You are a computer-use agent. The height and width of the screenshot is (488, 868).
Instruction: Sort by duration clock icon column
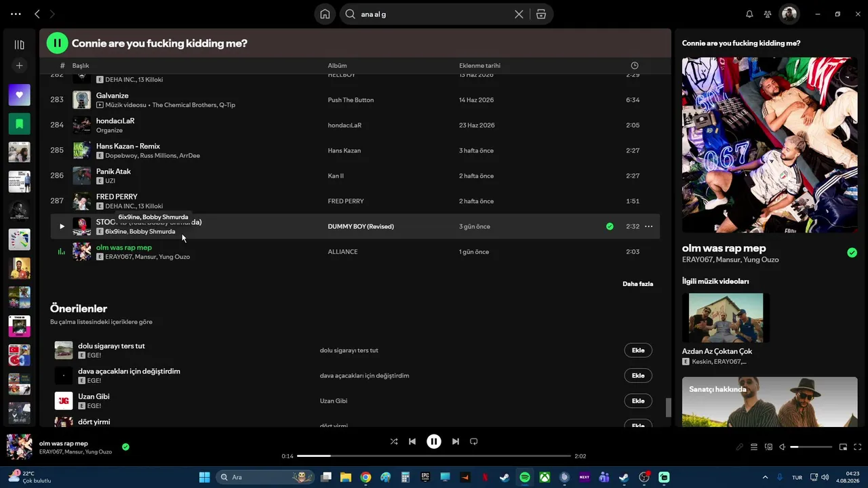tap(634, 66)
